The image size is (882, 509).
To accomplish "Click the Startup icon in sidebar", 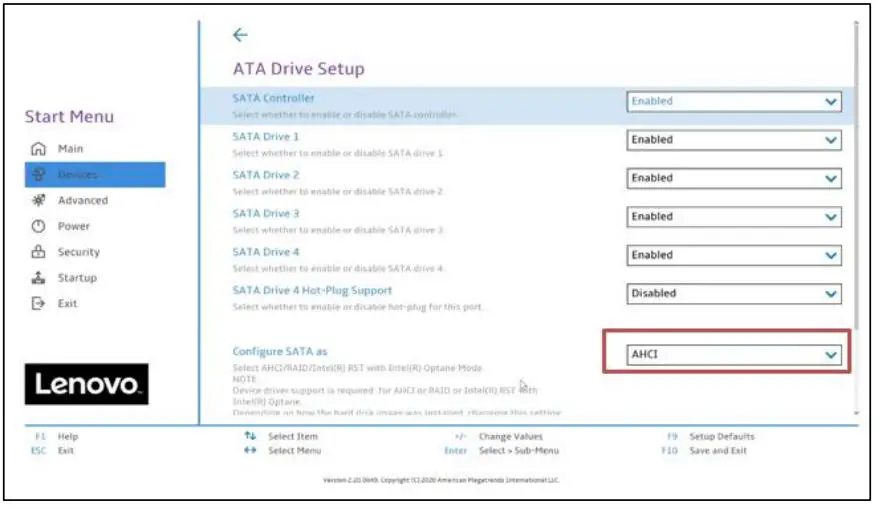I will [x=38, y=277].
